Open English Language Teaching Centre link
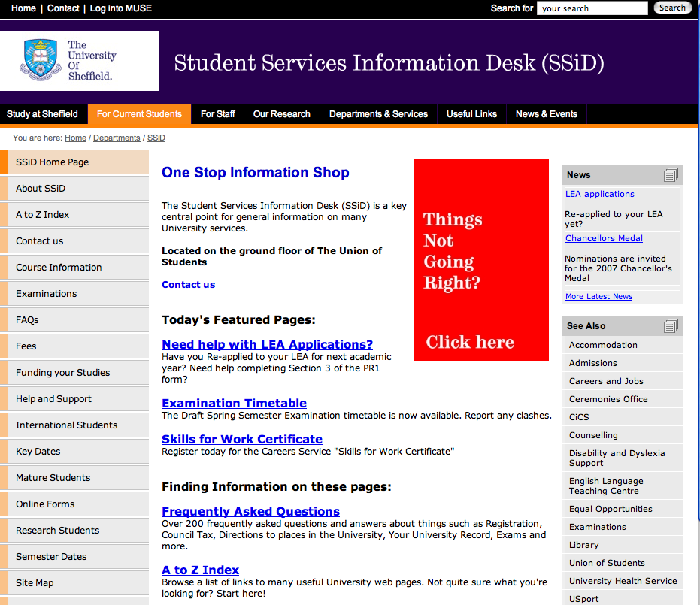Screen dimensions: 700x605 pos(623,486)
